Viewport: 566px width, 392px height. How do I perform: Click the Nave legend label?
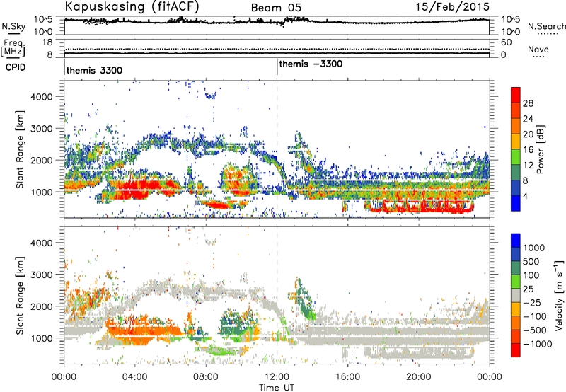[x=538, y=49]
